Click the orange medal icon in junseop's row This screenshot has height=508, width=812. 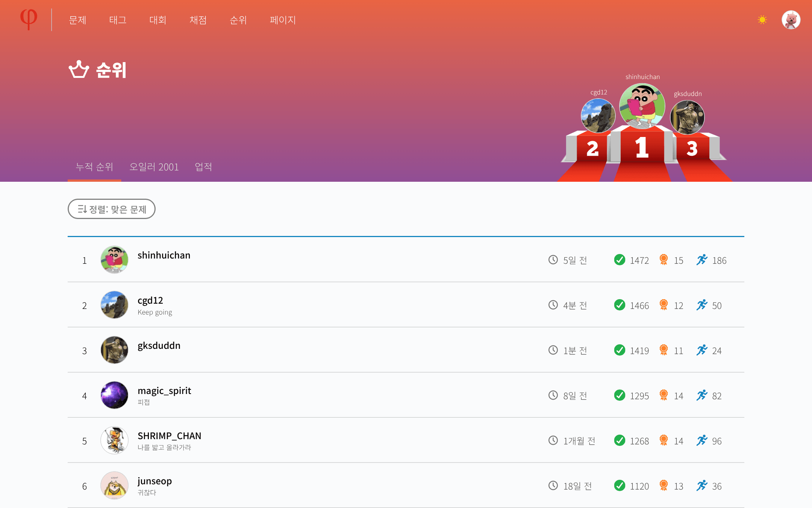[664, 485]
